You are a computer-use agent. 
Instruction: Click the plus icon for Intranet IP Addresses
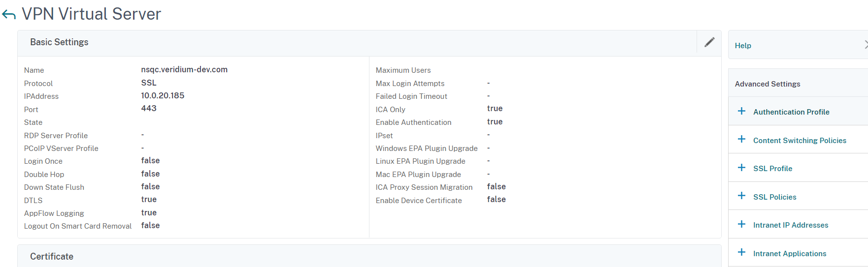pos(741,224)
